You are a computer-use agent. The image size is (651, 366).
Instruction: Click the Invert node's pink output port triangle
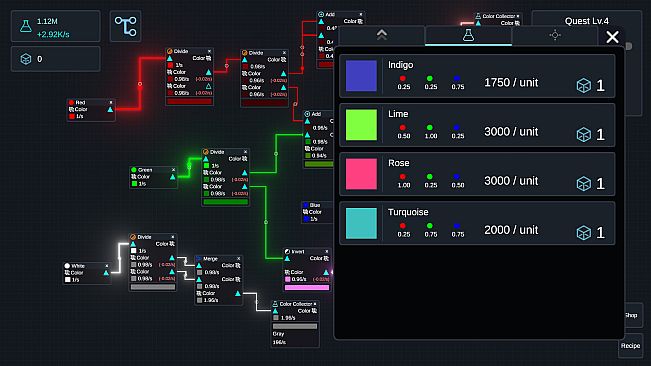[x=326, y=272]
